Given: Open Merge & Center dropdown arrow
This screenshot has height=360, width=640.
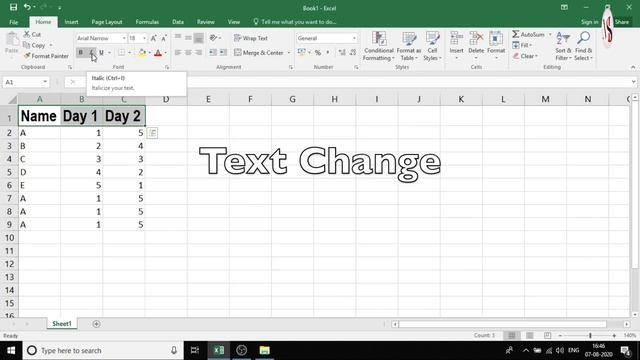Looking at the screenshot, I should [x=289, y=53].
